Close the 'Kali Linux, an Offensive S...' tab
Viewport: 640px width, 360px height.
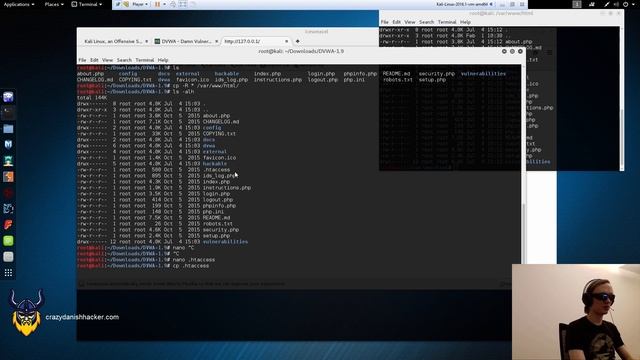(147, 41)
